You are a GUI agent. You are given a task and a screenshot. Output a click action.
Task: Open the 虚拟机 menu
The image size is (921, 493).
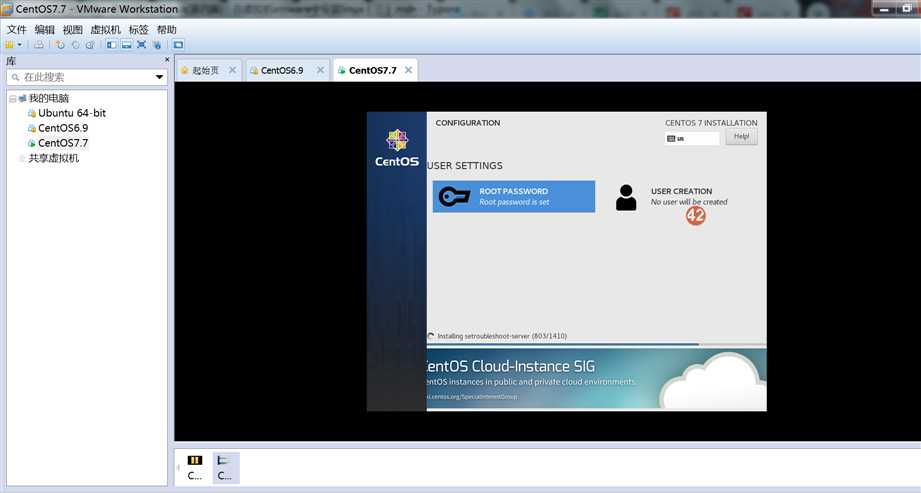[106, 29]
